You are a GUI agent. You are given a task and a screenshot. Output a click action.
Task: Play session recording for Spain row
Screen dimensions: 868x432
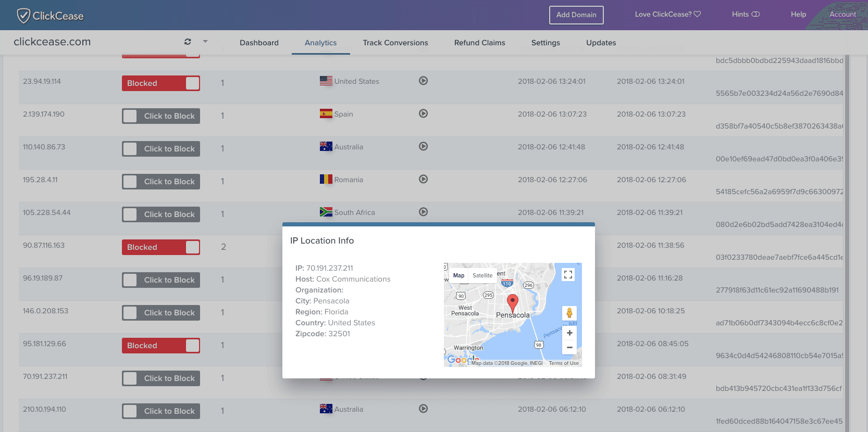coord(423,113)
